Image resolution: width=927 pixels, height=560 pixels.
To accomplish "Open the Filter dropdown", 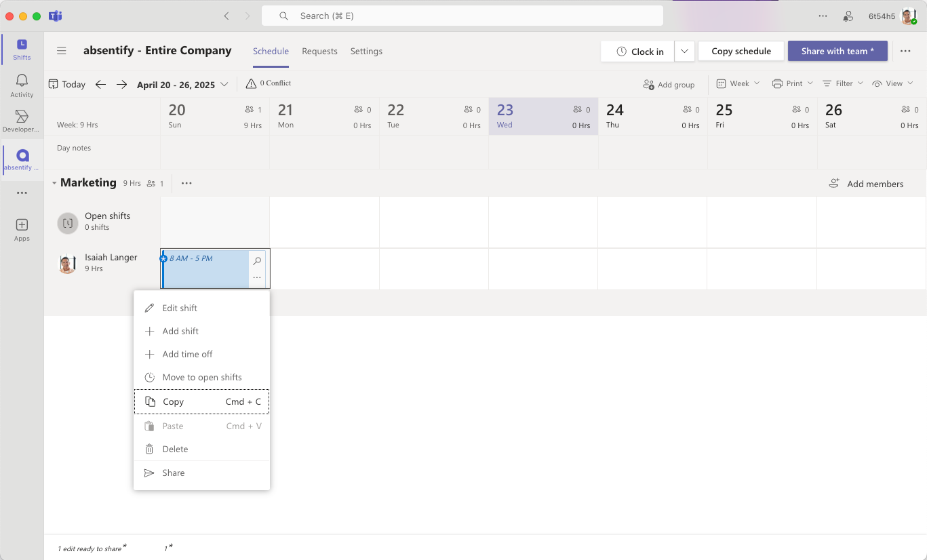I will point(843,83).
